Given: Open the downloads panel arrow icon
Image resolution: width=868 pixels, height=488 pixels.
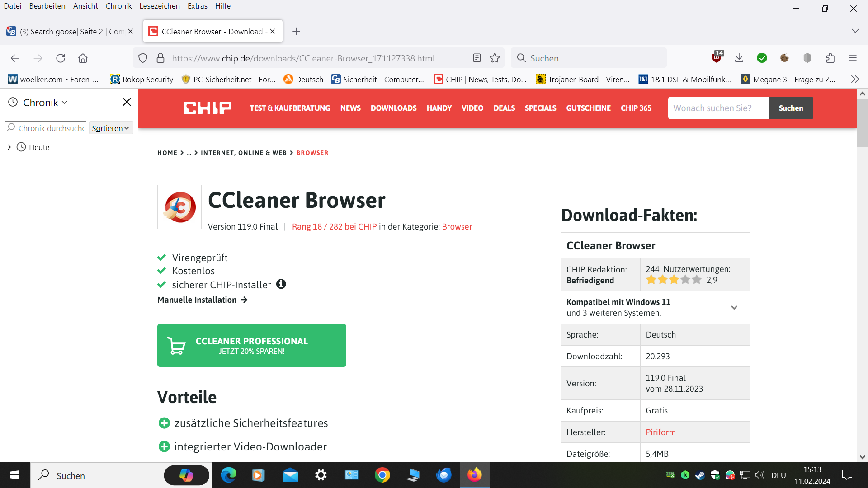Looking at the screenshot, I should pyautogui.click(x=739, y=58).
